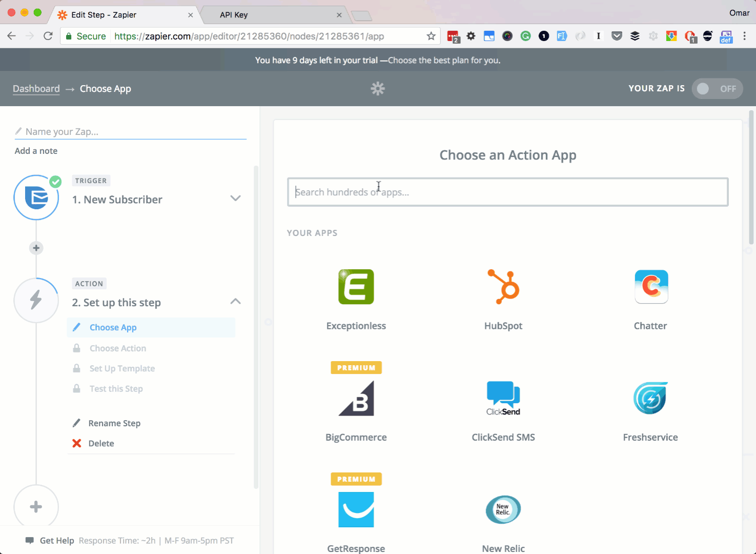Click the left panel scrollbar
Viewport: 756px width, 554px height.
pos(256,327)
